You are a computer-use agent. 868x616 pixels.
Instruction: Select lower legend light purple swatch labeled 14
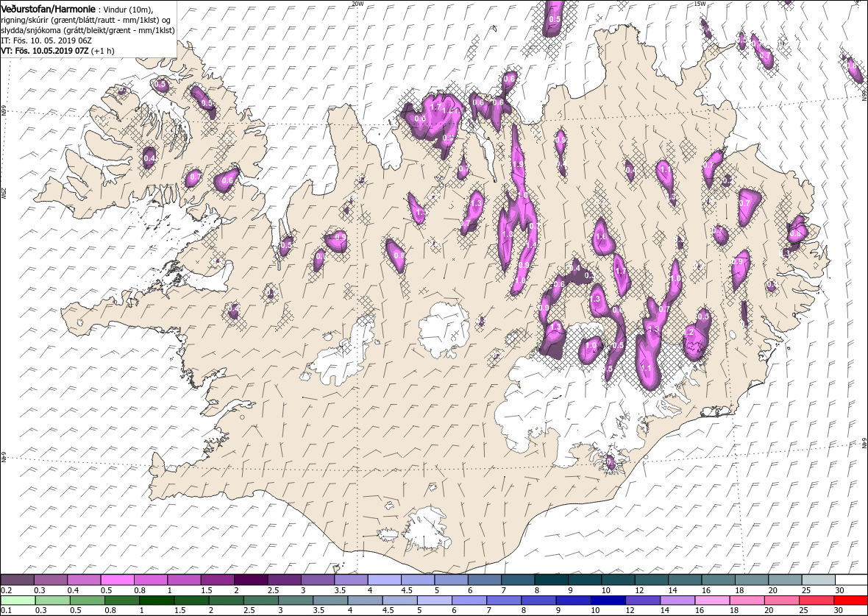point(677,601)
